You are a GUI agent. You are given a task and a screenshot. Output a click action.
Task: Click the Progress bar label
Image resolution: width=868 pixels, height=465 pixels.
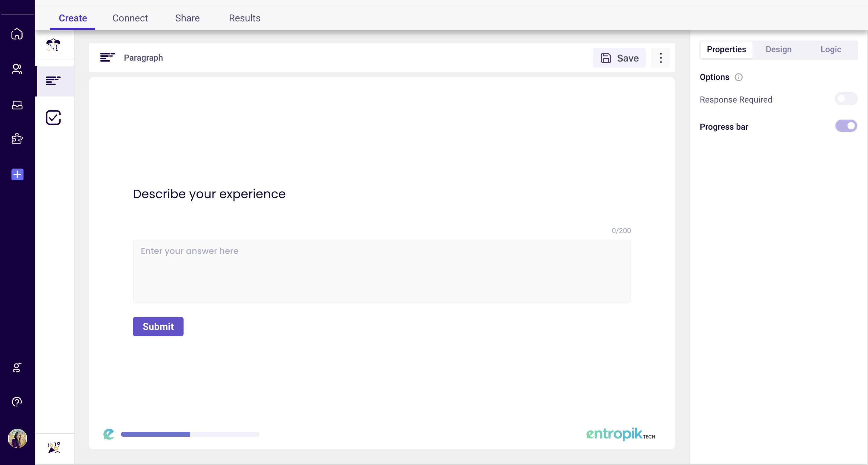724,127
